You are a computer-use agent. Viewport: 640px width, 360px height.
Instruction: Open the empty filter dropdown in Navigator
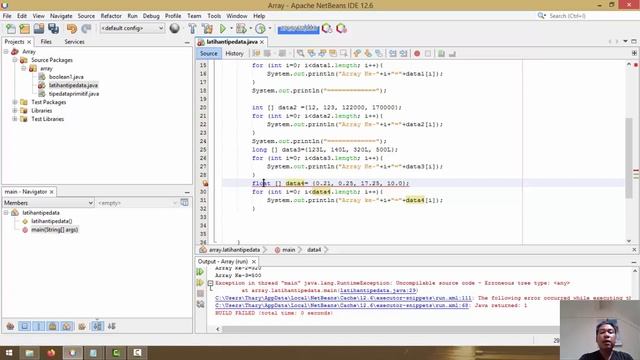click(137, 203)
